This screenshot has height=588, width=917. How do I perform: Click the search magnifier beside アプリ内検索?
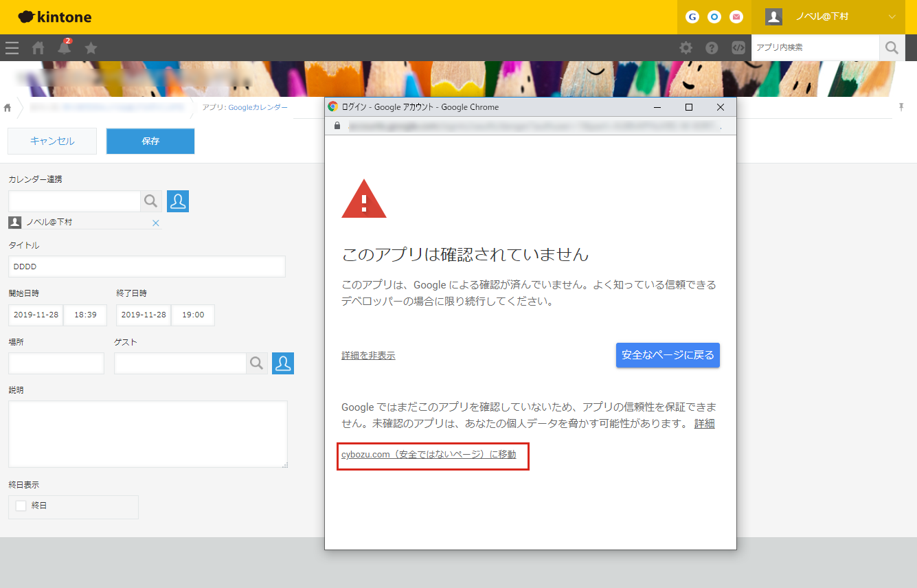click(x=892, y=47)
